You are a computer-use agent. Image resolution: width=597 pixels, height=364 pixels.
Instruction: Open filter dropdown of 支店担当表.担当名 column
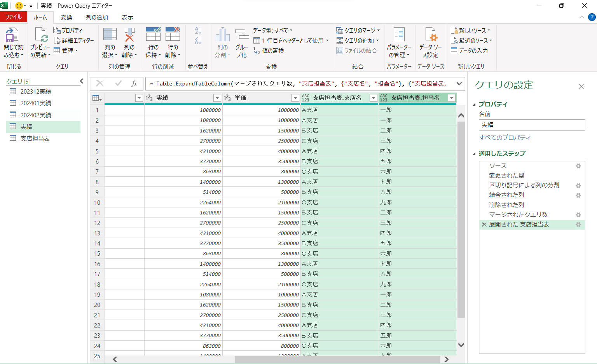coord(452,98)
